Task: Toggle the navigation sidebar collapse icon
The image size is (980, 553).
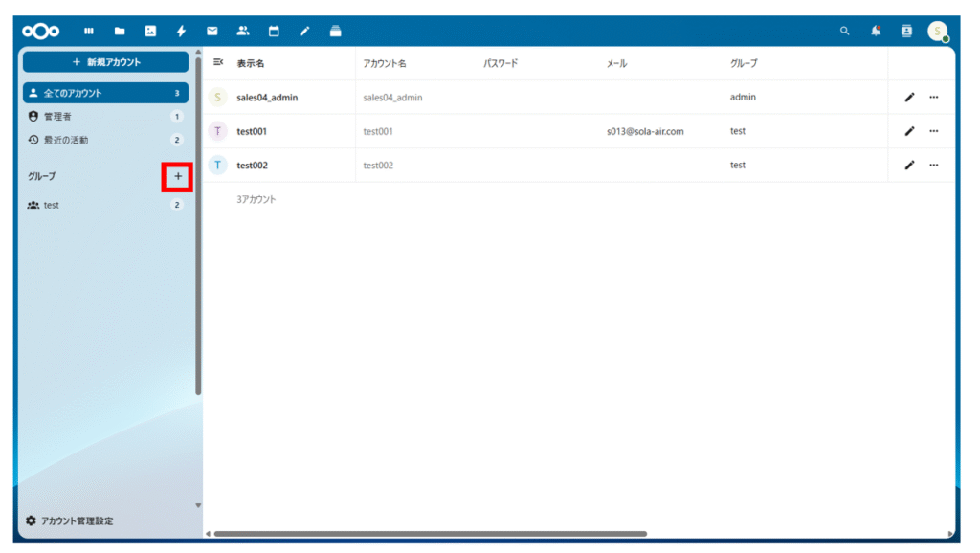Action: 218,62
